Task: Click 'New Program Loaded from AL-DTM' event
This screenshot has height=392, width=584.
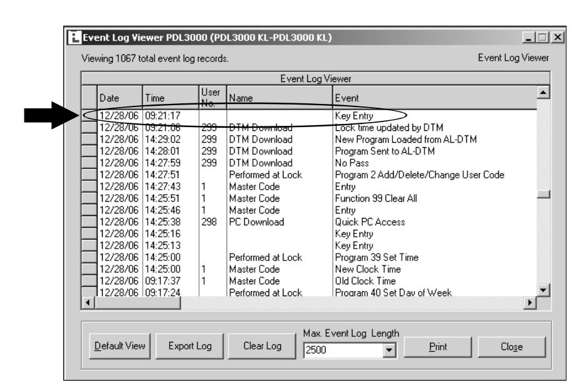Action: 406,140
